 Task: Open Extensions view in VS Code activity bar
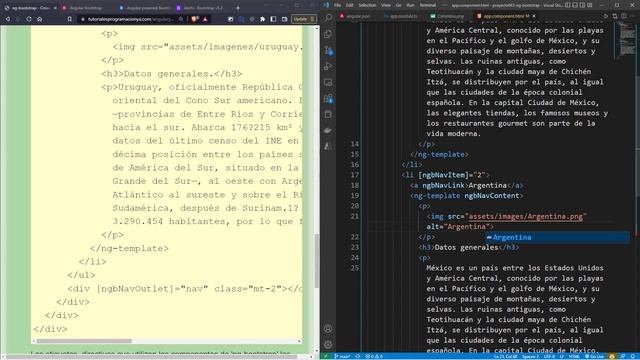tap(328, 98)
